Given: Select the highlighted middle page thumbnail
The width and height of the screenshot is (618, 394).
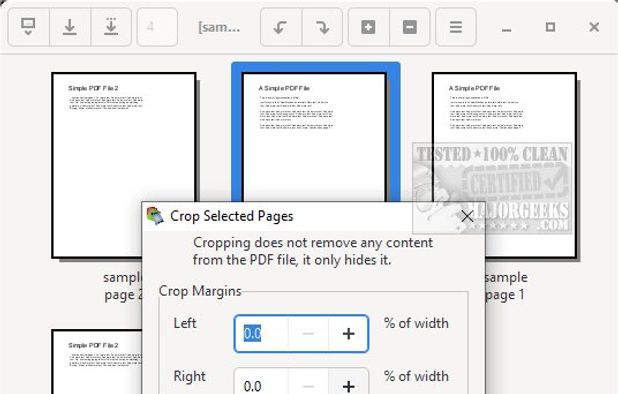Looking at the screenshot, I should (x=315, y=137).
